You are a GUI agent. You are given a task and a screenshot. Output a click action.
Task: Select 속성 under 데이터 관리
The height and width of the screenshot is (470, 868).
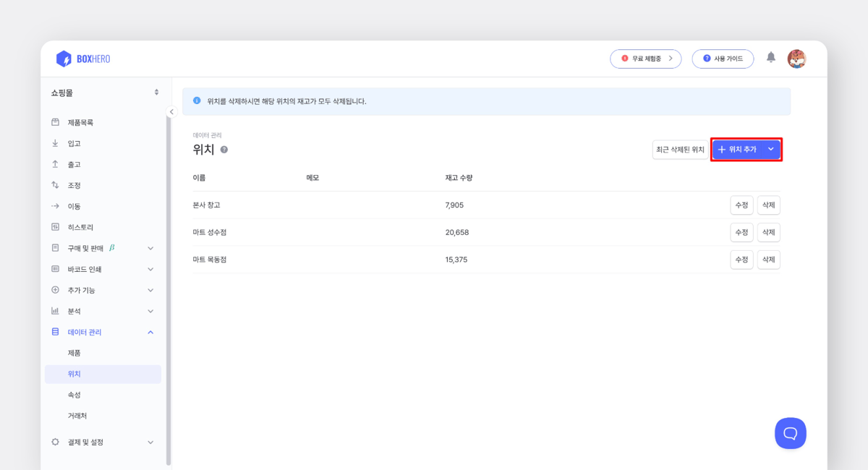click(74, 395)
